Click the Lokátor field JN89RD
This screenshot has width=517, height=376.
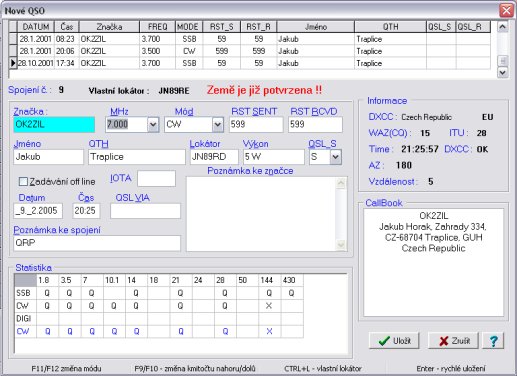(x=214, y=157)
